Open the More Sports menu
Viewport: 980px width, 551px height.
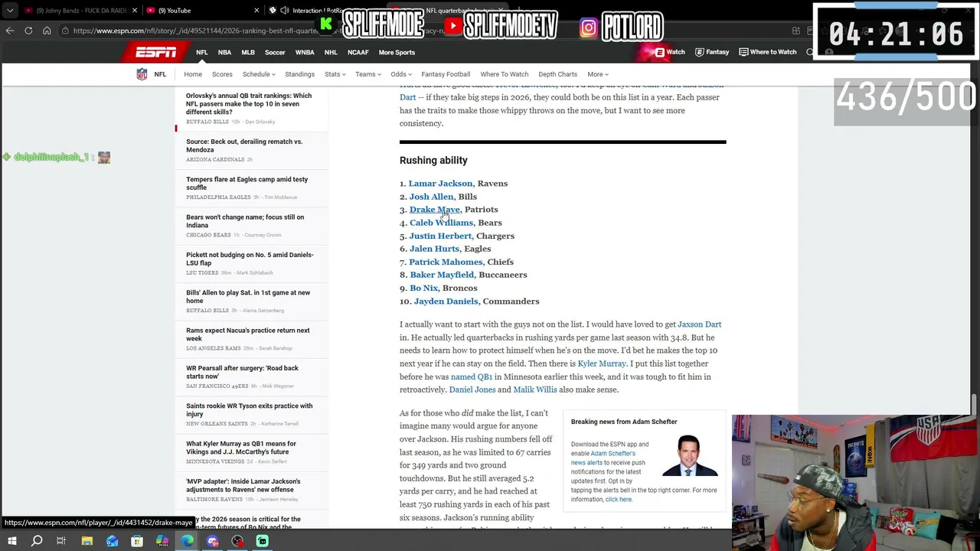click(x=397, y=52)
